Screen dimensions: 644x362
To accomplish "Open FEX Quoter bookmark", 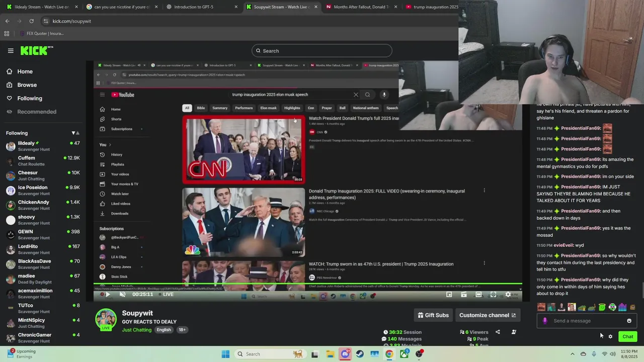I will (42, 34).
